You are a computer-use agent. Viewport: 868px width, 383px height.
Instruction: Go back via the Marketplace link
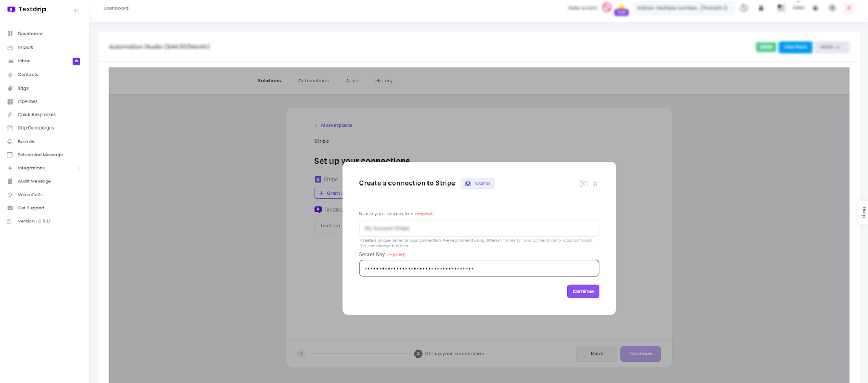pos(333,125)
